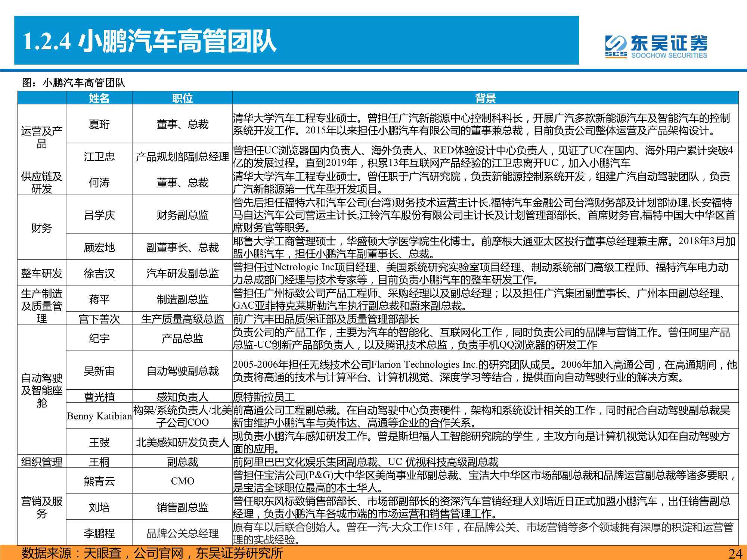Viewport: 747px width, 560px height.
Task: Click the position cell 自动驾驶副总裁
Action: [182, 371]
